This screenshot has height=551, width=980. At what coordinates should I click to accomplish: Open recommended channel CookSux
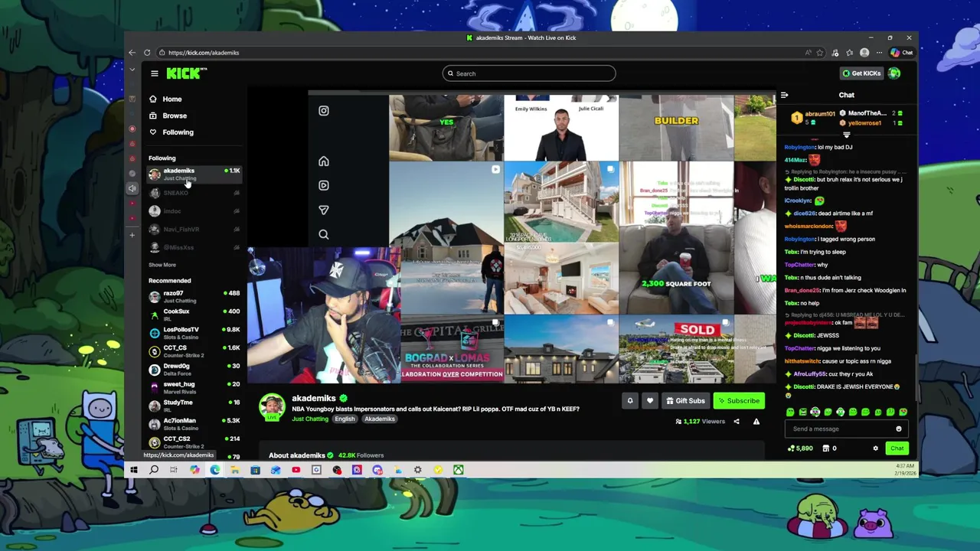click(194, 315)
